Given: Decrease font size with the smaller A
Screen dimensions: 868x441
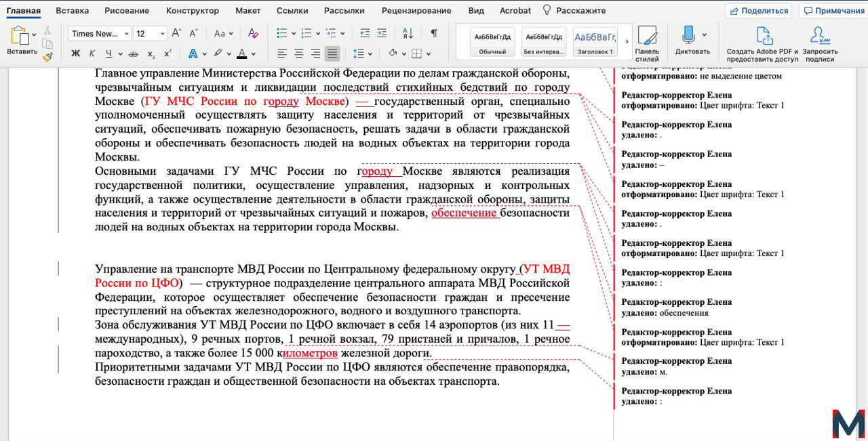Looking at the screenshot, I should pos(195,33).
